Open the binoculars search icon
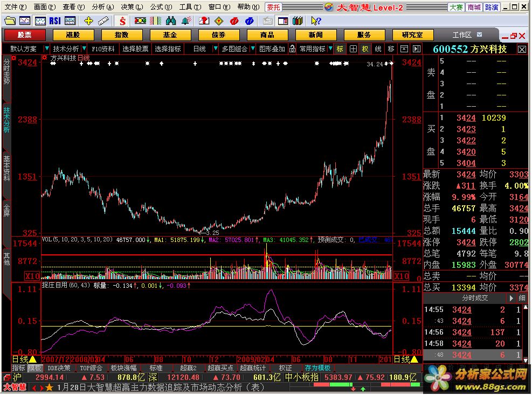The height and width of the screenshot is (395, 532). (171, 21)
